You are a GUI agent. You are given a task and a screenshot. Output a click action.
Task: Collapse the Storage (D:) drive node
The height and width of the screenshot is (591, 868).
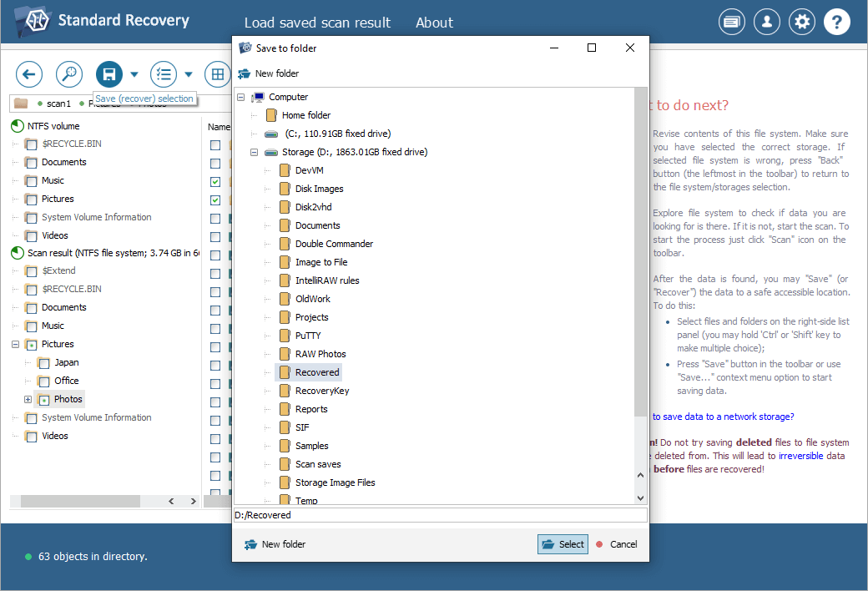254,152
